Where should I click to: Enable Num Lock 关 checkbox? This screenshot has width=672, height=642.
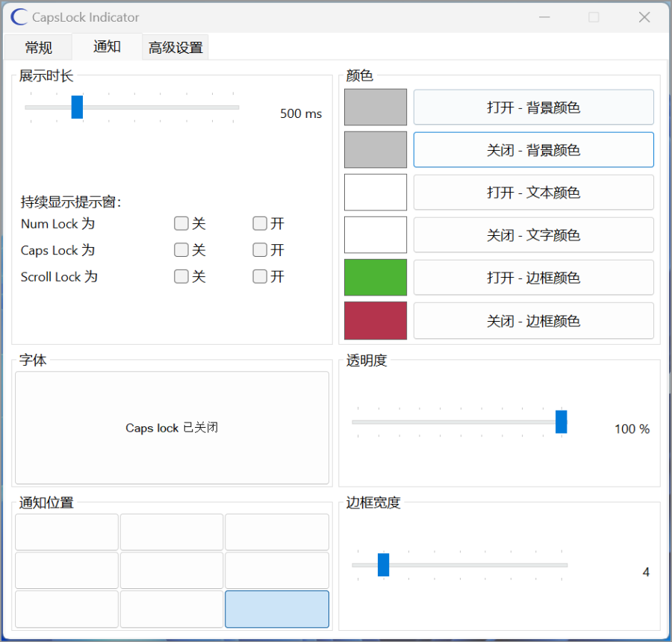tap(181, 223)
